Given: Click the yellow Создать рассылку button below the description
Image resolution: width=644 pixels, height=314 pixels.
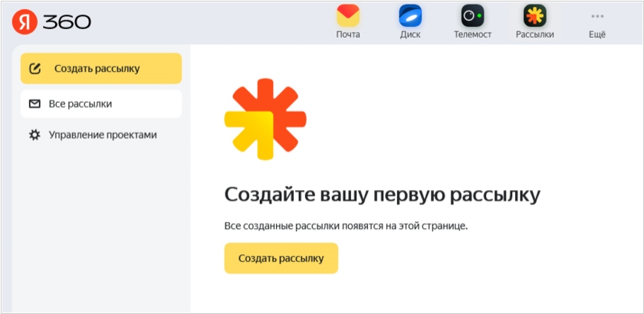Looking at the screenshot, I should point(281,258).
